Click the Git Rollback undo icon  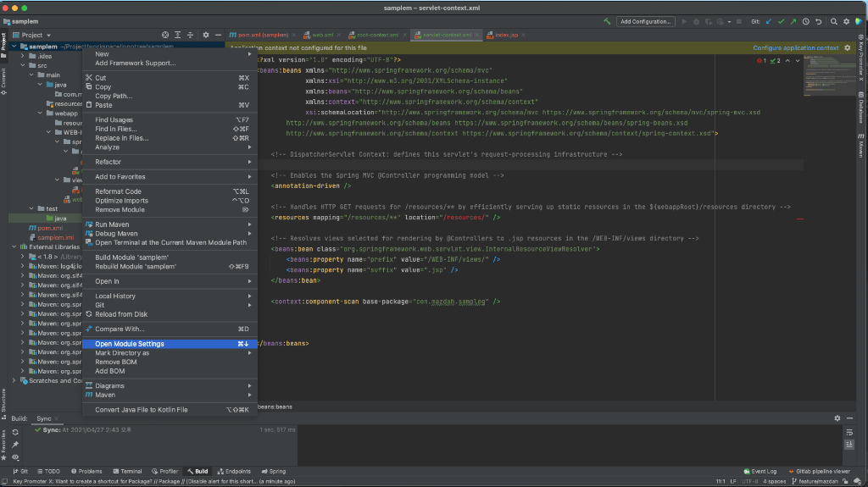818,21
